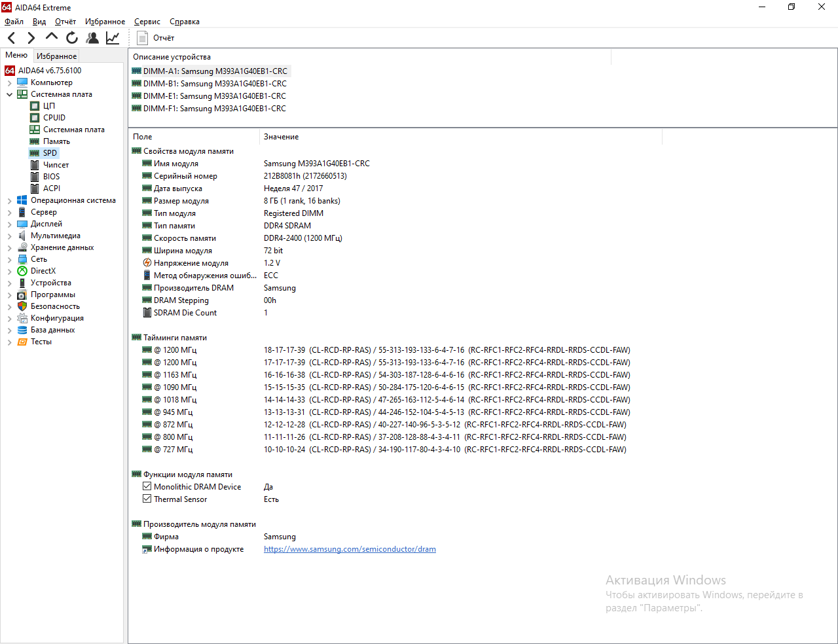This screenshot has width=838, height=644.
Task: Click the Отчёт report toolbar button
Action: click(x=156, y=38)
